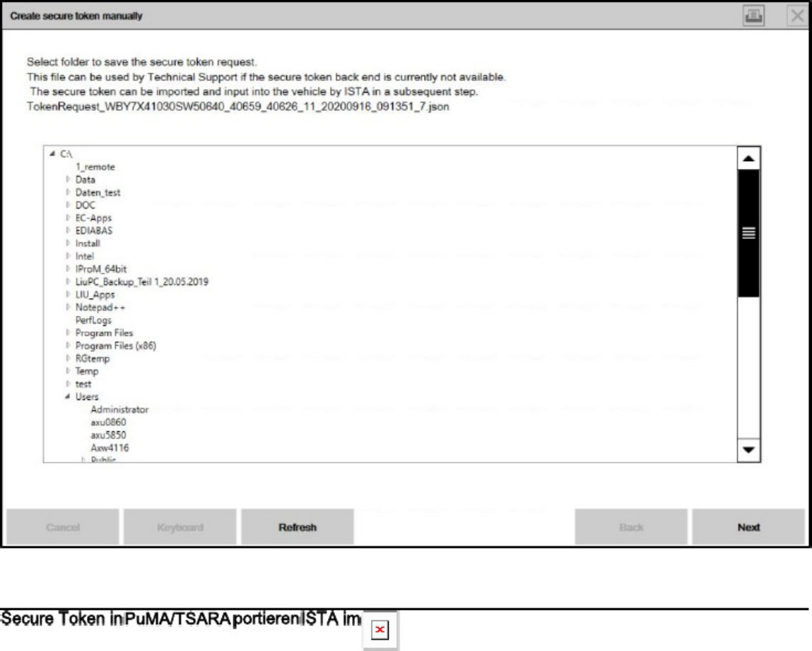Click the Next button

pos(748,527)
